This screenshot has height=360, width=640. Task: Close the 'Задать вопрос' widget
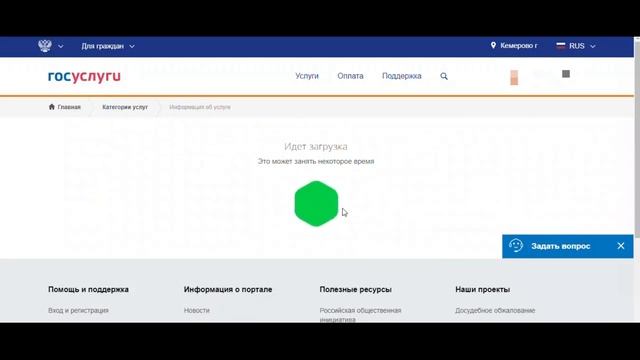[x=621, y=246]
